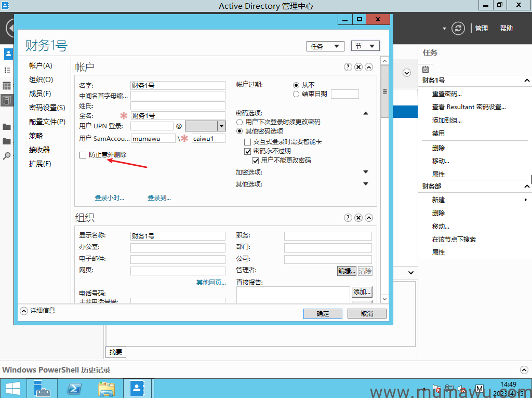
Task: Open Server Manager from the taskbar
Action: point(43,389)
